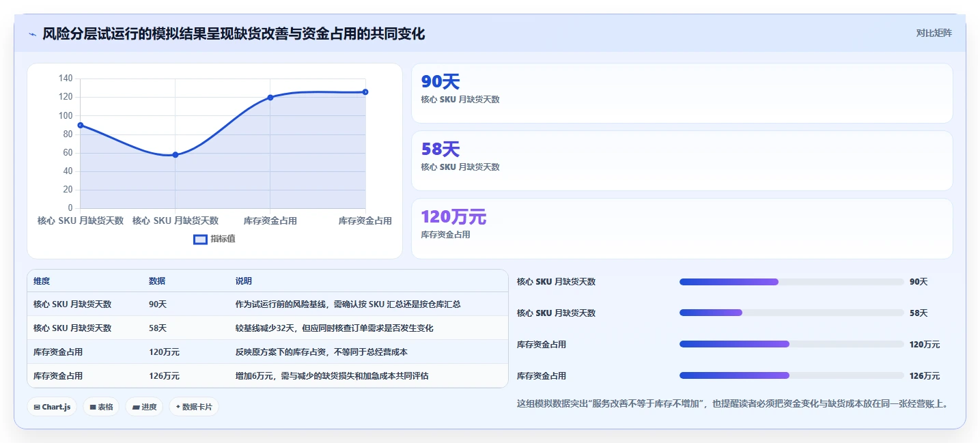
Task: Click the 对比矩阵 label in the header
Action: (x=934, y=33)
